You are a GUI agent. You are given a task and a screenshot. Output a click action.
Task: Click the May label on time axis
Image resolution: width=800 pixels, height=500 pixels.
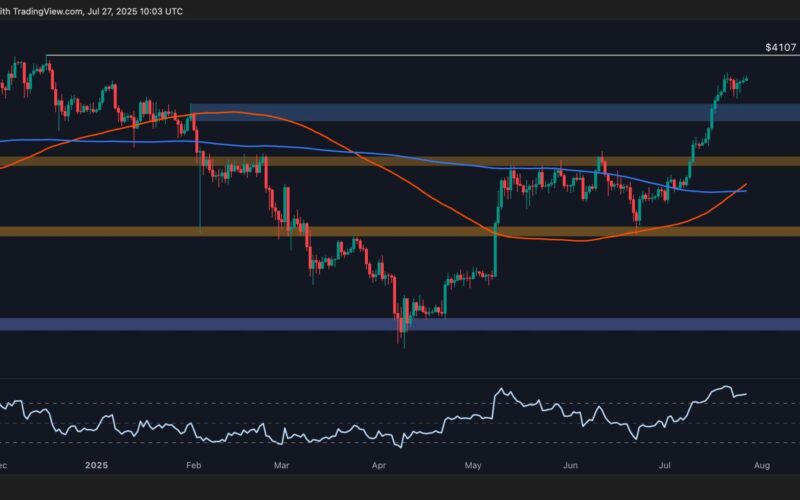tap(474, 466)
